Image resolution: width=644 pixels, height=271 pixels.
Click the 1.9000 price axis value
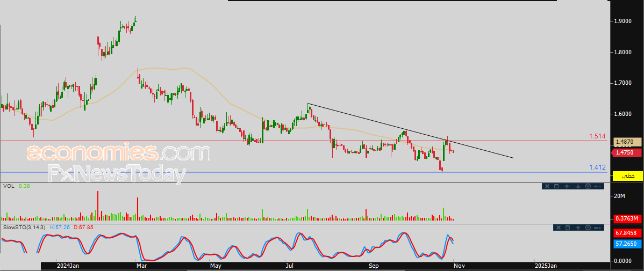coord(622,21)
